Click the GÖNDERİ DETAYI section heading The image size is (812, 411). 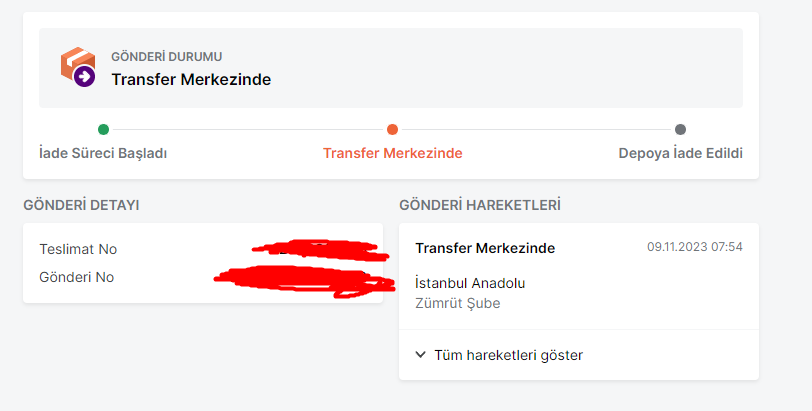[x=81, y=205]
